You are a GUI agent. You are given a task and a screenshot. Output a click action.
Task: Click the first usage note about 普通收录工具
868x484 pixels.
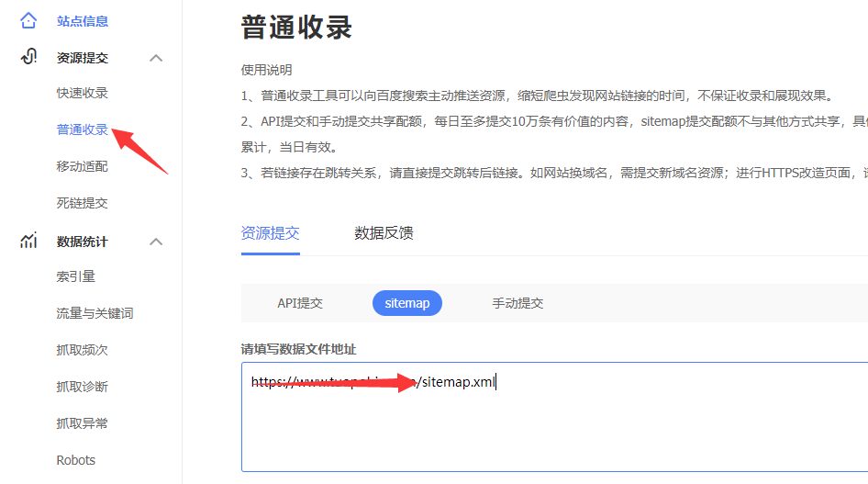point(537,96)
